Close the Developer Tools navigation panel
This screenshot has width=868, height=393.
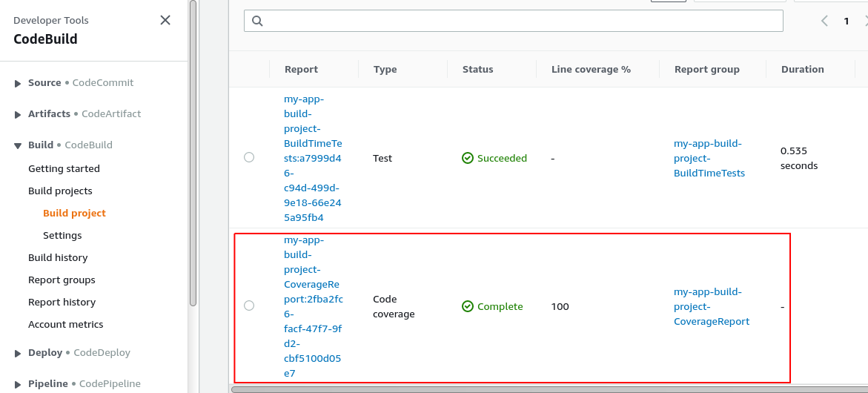[165, 21]
